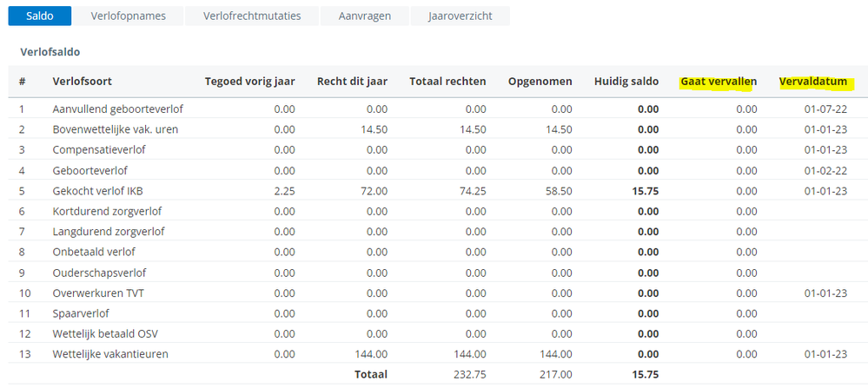Click the Verlofsoort column header

click(83, 82)
